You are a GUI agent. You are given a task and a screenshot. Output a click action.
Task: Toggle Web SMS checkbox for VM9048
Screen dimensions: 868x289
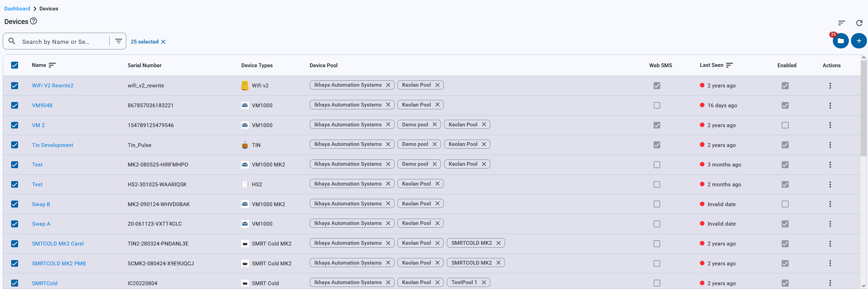point(657,106)
